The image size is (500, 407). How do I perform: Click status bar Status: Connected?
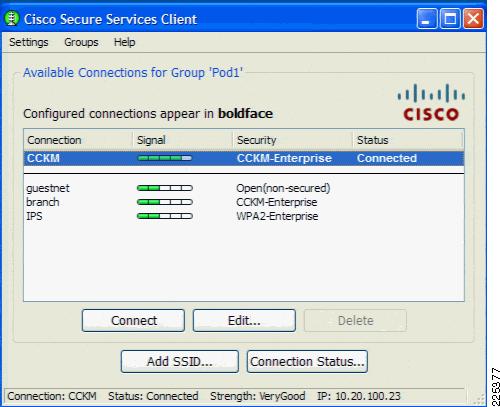pyautogui.click(x=153, y=396)
